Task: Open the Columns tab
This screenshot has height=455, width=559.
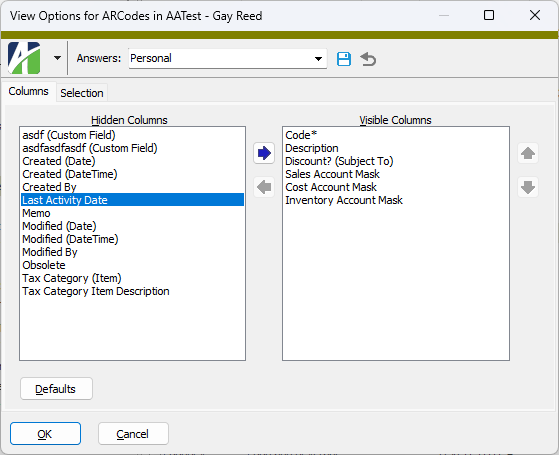Action: (29, 91)
